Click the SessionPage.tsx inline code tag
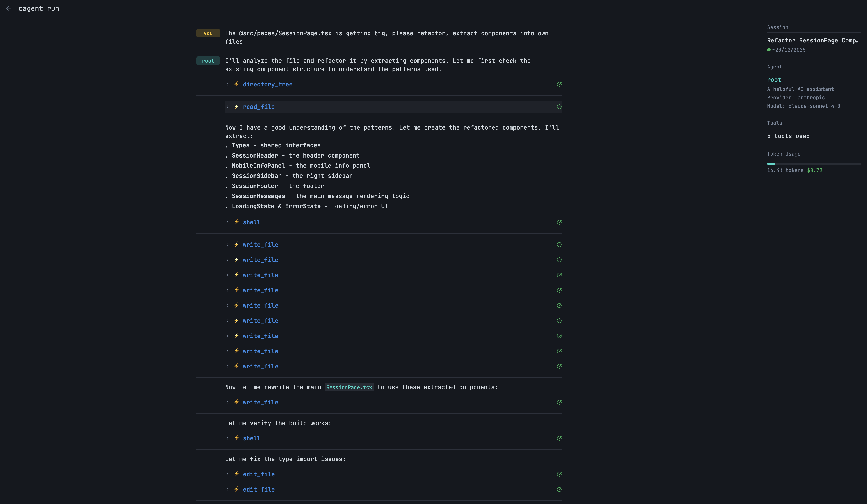 click(349, 388)
